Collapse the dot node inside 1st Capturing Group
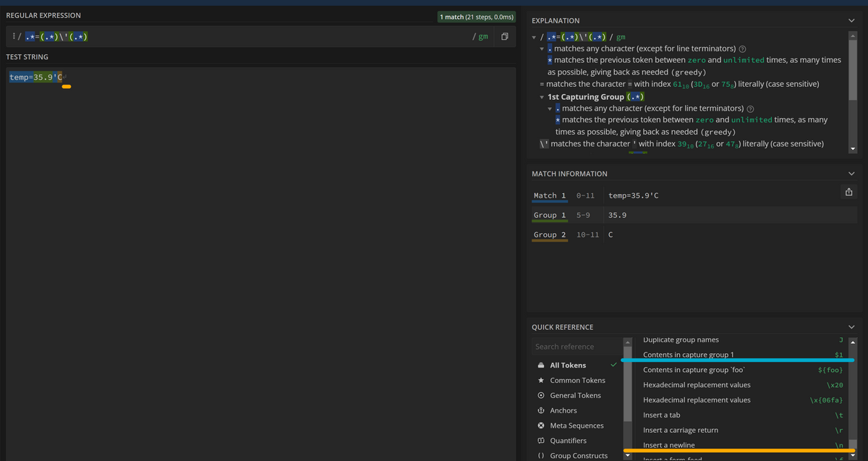The width and height of the screenshot is (868, 461). (x=550, y=109)
